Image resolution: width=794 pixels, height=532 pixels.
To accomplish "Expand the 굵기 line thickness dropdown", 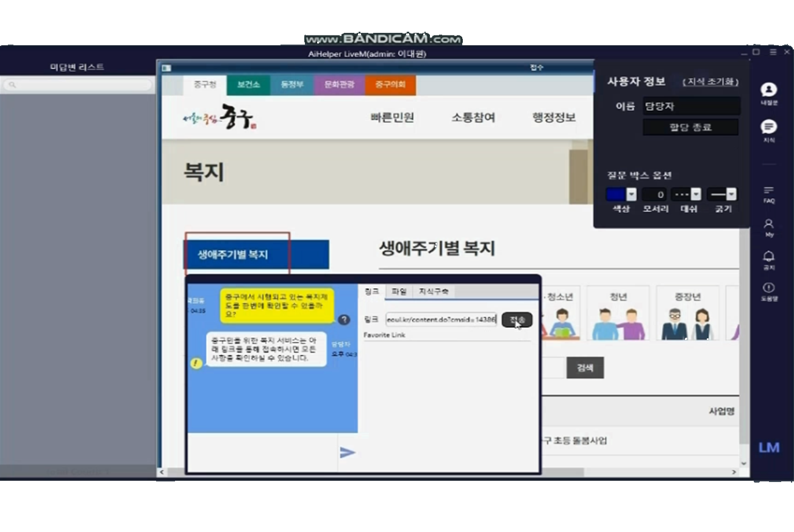I will [x=731, y=194].
